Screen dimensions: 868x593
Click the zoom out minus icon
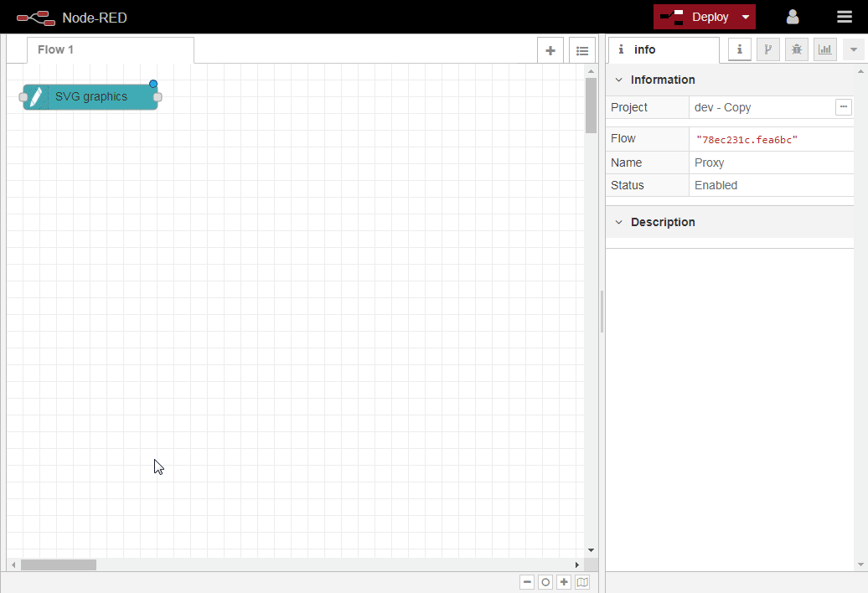(x=527, y=581)
